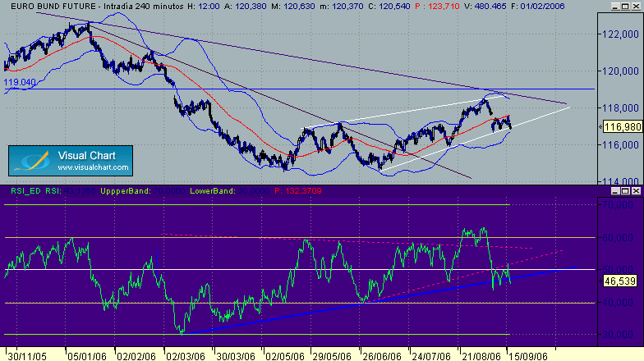The image size is (644, 361).
Task: Click the Intradía 240 minutos timeframe text
Action: click(x=143, y=7)
